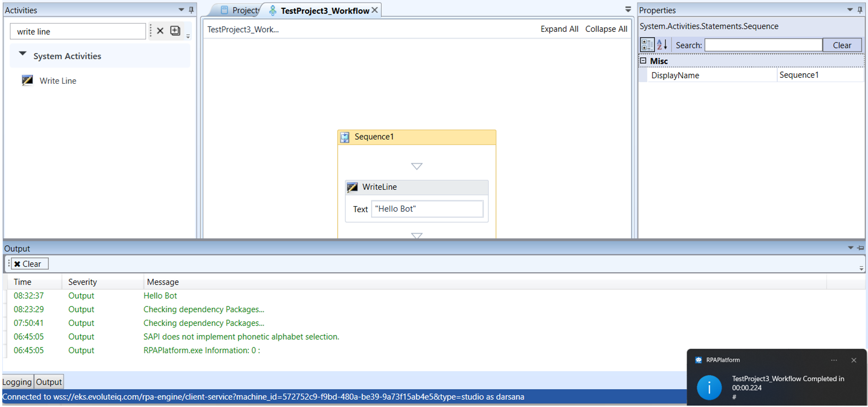This screenshot has height=407, width=868.
Task: Select the 08:23:29 Checking dependency Packages row
Action: [435, 310]
